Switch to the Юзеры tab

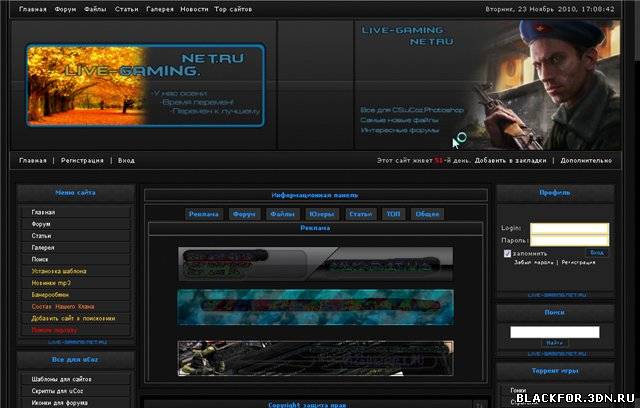(x=322, y=214)
